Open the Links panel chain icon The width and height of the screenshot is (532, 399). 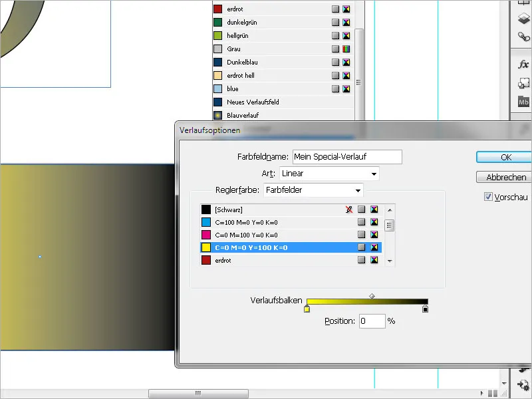pyautogui.click(x=524, y=37)
